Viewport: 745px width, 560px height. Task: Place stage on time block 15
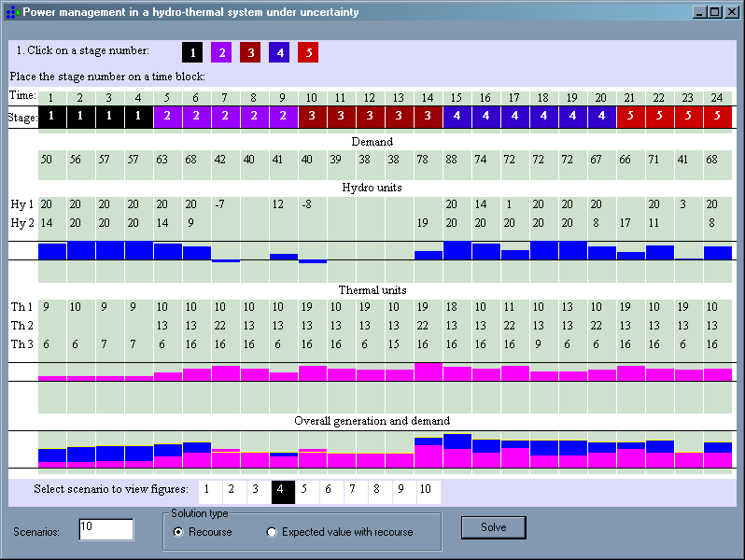point(457,117)
